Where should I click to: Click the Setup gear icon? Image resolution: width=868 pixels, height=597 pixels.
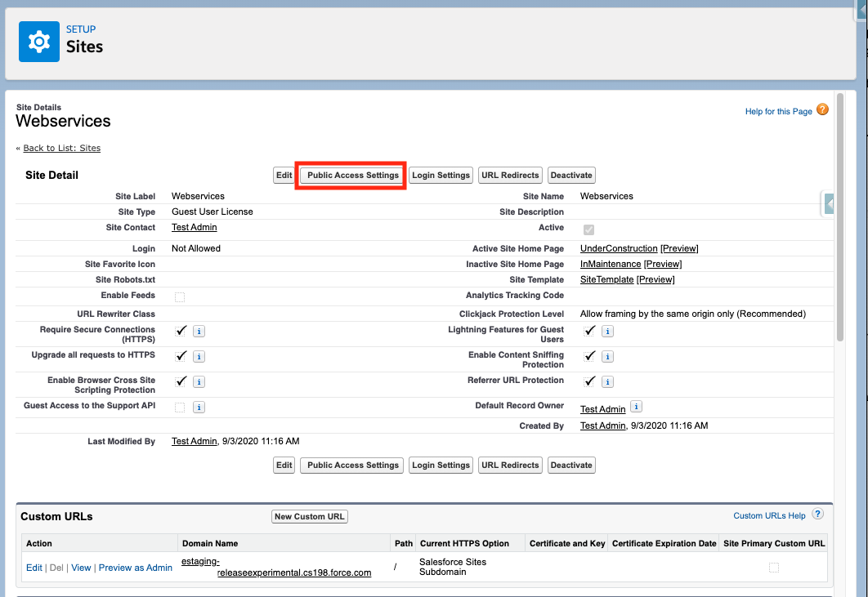[x=38, y=40]
